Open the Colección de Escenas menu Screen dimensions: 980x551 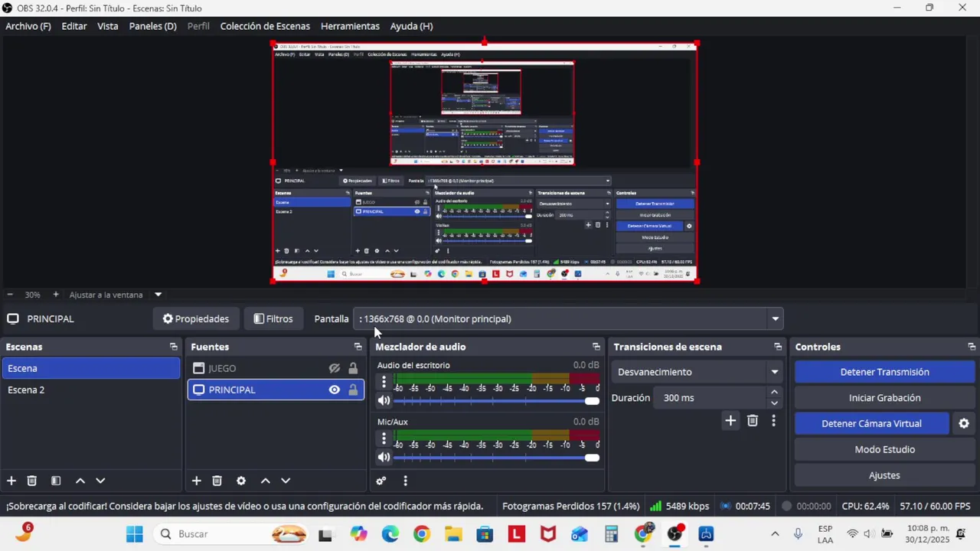click(265, 26)
